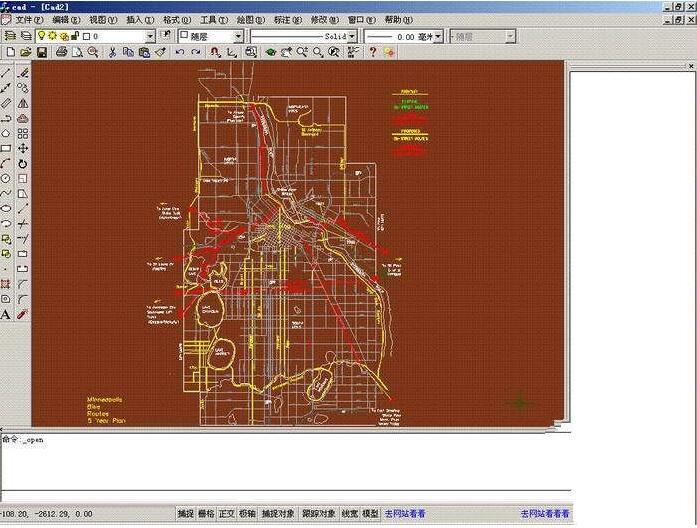Select the Polygon drawing tool
Image resolution: width=697 pixels, height=528 pixels.
click(6, 133)
